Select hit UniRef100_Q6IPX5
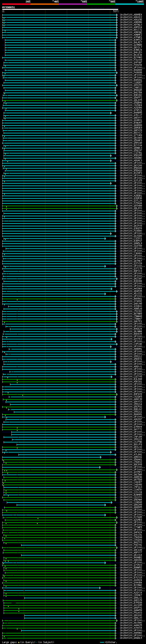This screenshot has height=644, width=146. pos(131,226)
